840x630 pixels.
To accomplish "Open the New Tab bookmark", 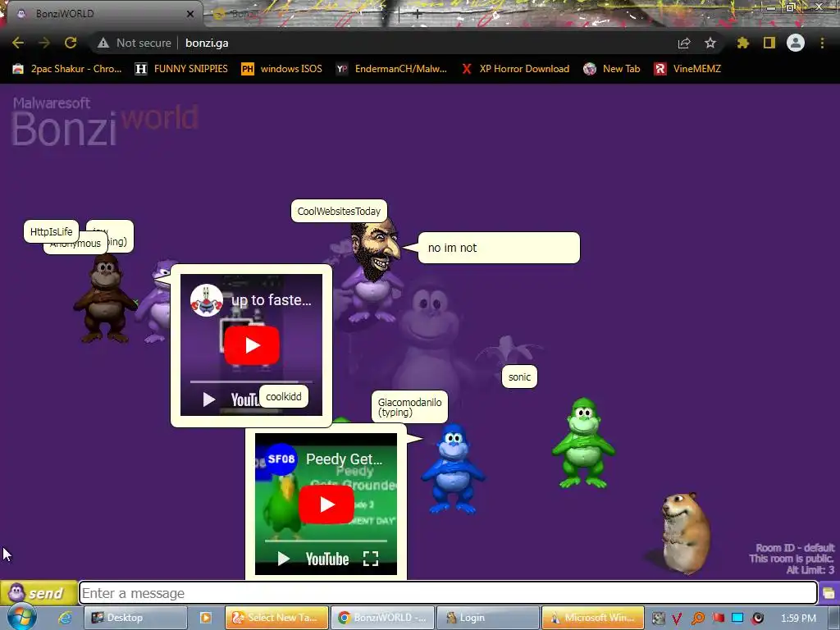I will (x=612, y=69).
